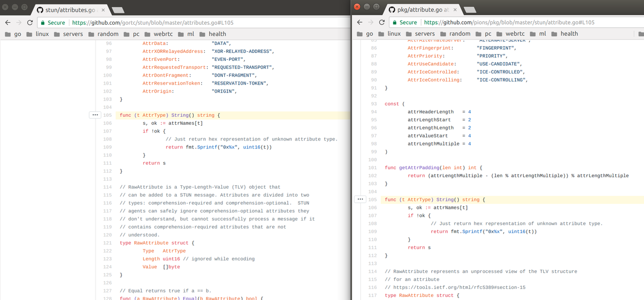Open the servers bookmark folder in right window
Screen dimensions: 644x300
tap(421, 34)
